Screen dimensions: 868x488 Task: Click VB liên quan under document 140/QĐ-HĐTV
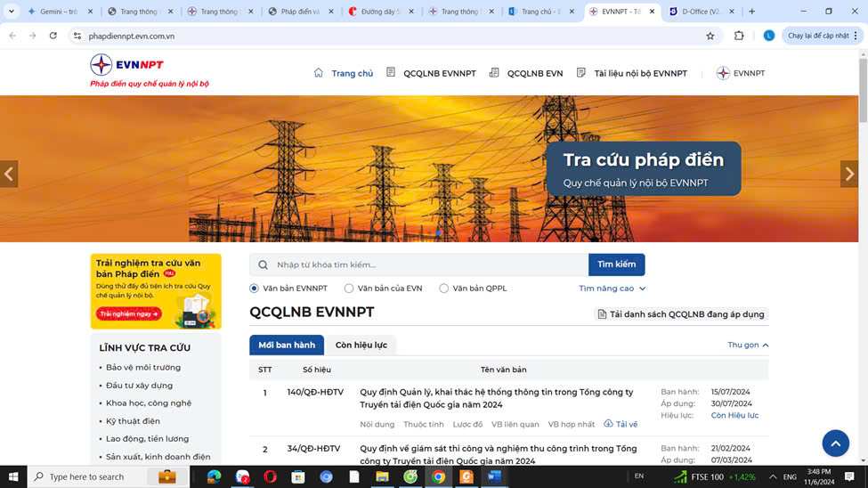[515, 424]
